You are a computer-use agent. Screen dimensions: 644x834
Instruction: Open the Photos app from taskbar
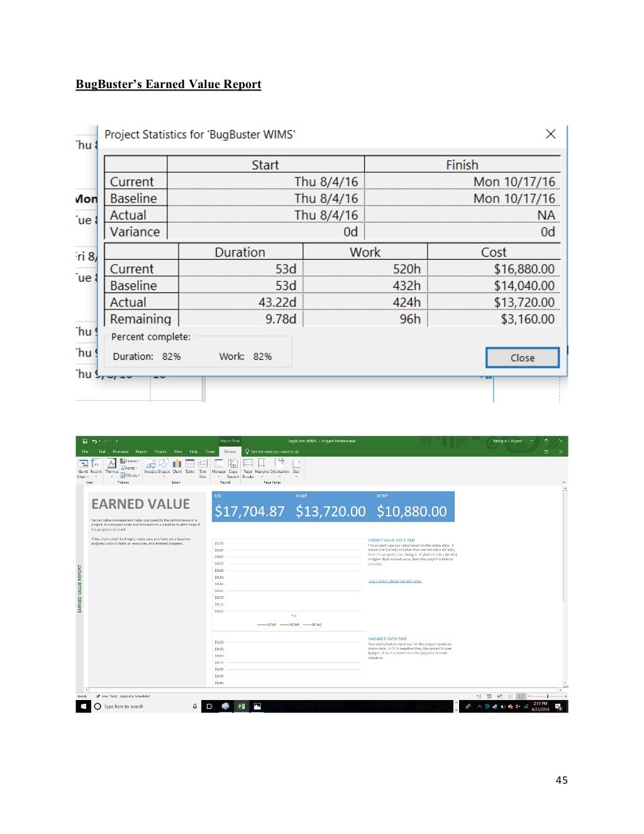tap(257, 706)
